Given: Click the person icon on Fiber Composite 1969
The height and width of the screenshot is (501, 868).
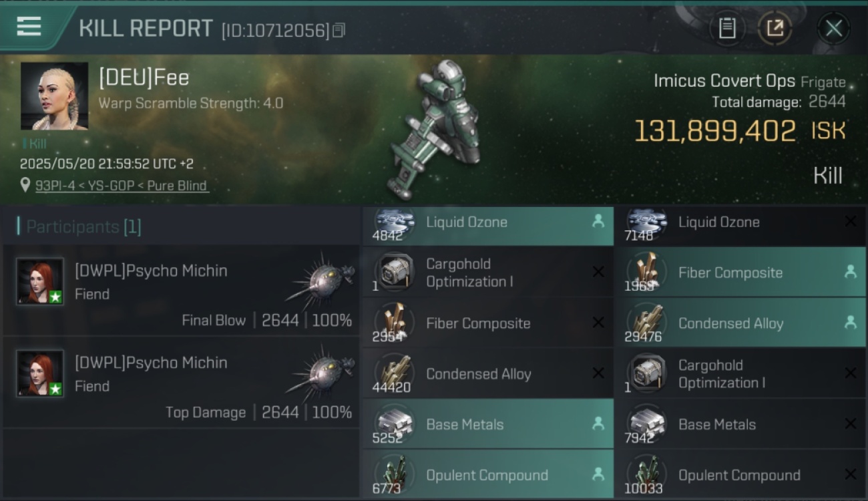Looking at the screenshot, I should click(x=850, y=272).
